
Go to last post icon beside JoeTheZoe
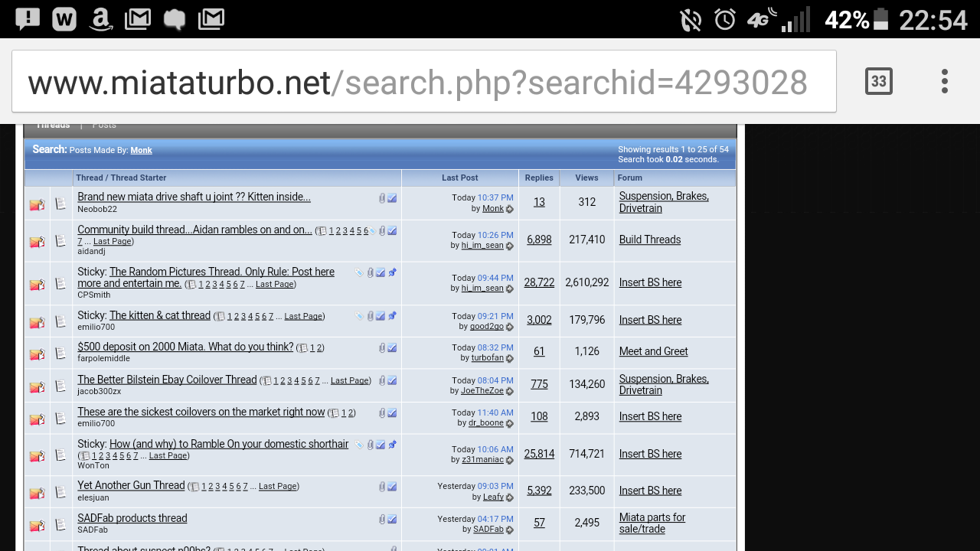click(510, 391)
